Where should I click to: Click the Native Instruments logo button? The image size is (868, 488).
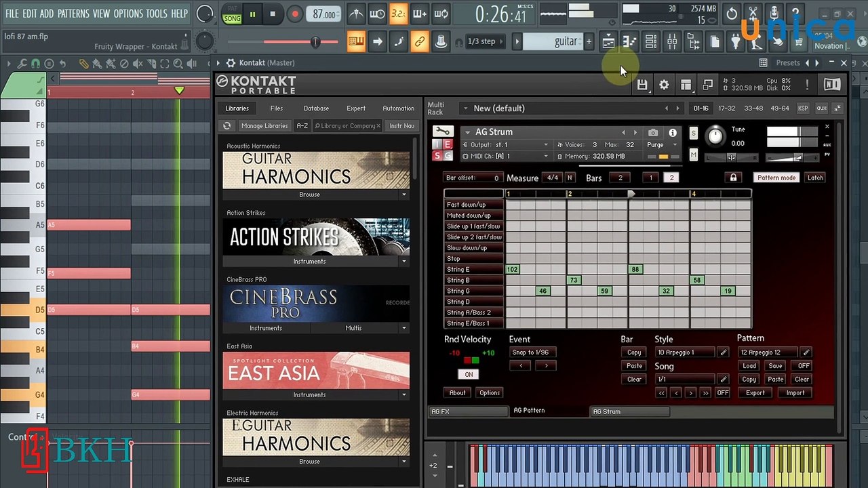pyautogui.click(x=832, y=85)
